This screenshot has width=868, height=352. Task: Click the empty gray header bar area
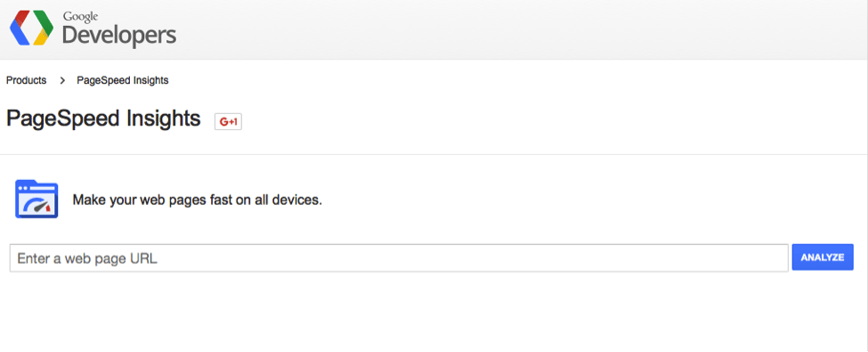pyautogui.click(x=521, y=29)
